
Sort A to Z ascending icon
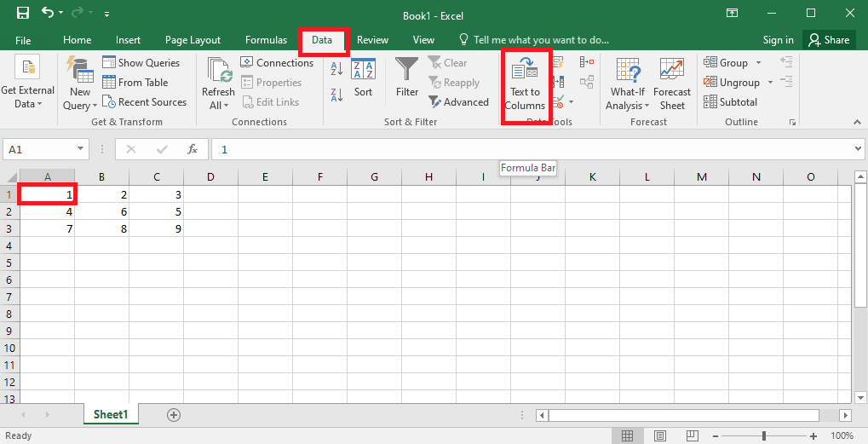[336, 69]
